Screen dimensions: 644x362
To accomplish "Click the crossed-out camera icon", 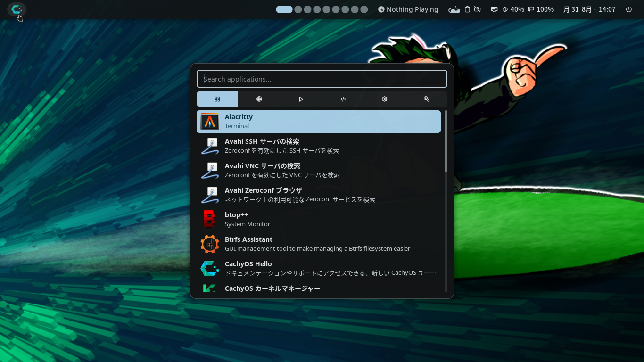I will (478, 9).
